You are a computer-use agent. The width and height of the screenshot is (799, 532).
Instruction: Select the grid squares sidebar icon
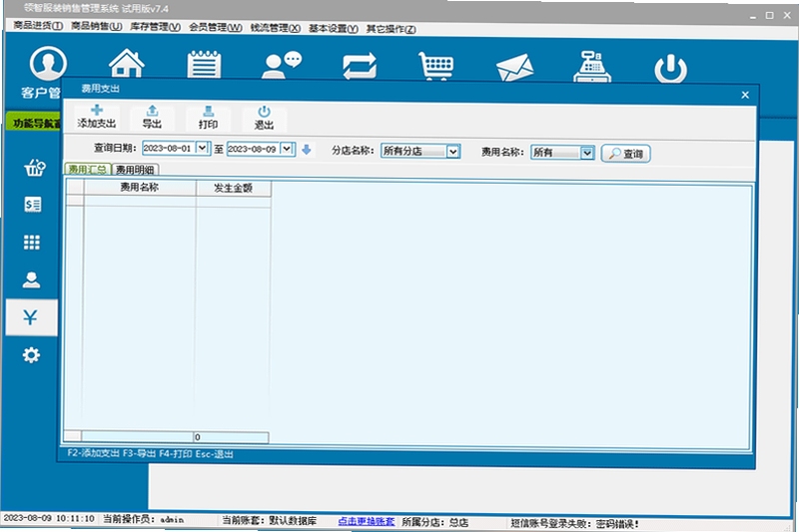pyautogui.click(x=32, y=242)
